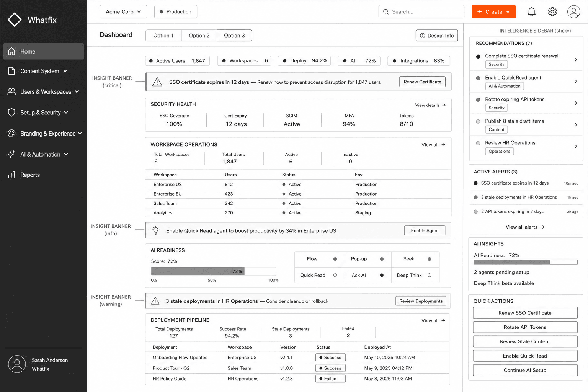This screenshot has height=392, width=588.
Task: Expand Branding & Experience chevron
Action: click(80, 134)
